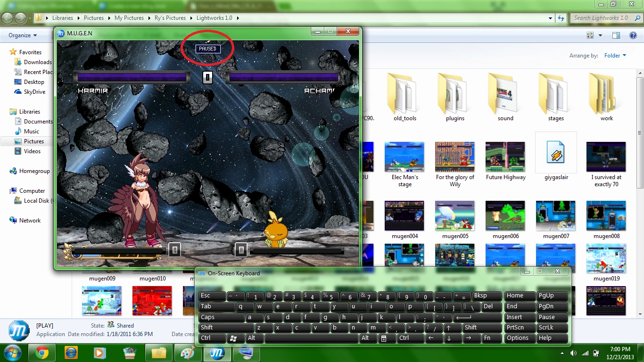
Task: Click the M.U.G.E.N window title bar icon
Action: click(61, 33)
